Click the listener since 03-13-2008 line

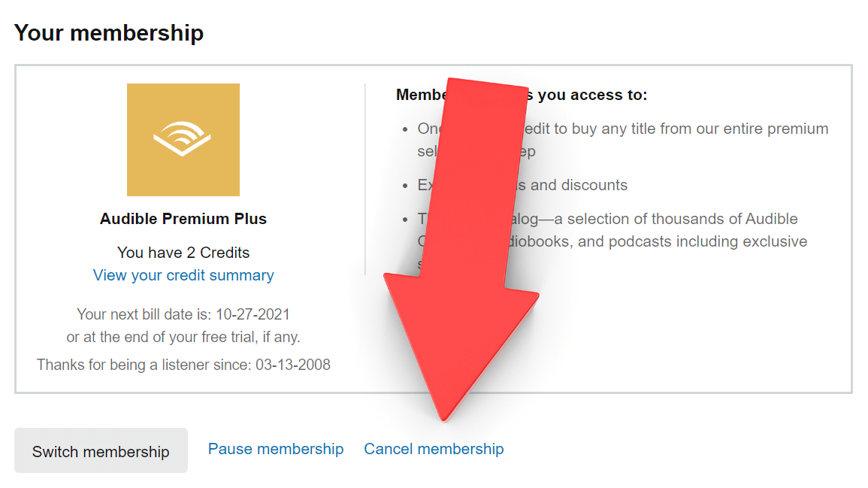183,365
